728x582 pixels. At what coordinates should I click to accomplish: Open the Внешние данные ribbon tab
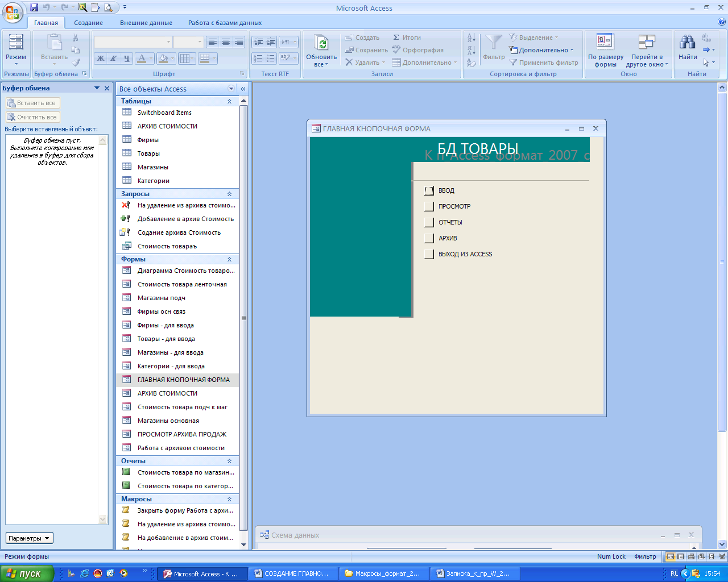pos(146,23)
